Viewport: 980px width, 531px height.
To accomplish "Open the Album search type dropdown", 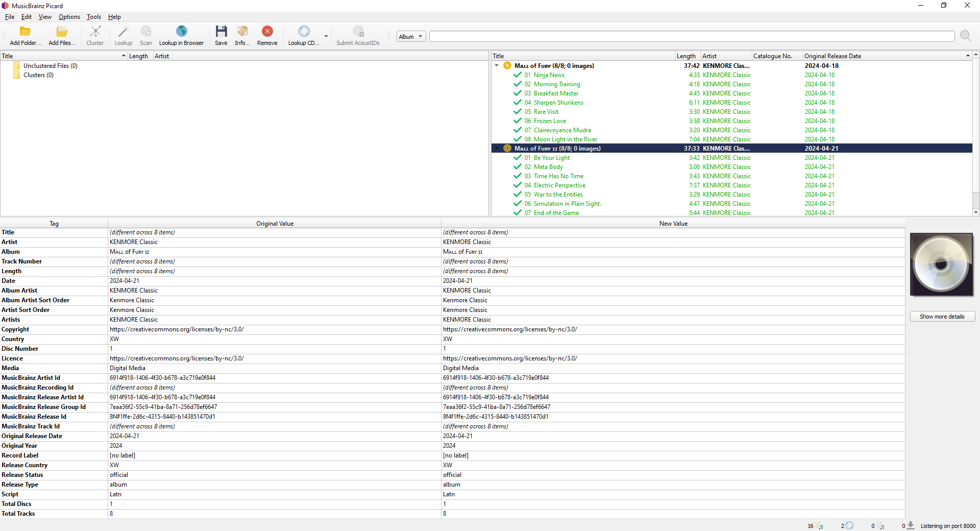I will tap(411, 36).
